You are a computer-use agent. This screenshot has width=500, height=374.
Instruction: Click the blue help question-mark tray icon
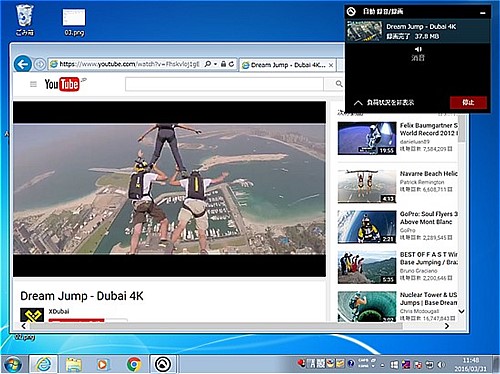(x=351, y=363)
